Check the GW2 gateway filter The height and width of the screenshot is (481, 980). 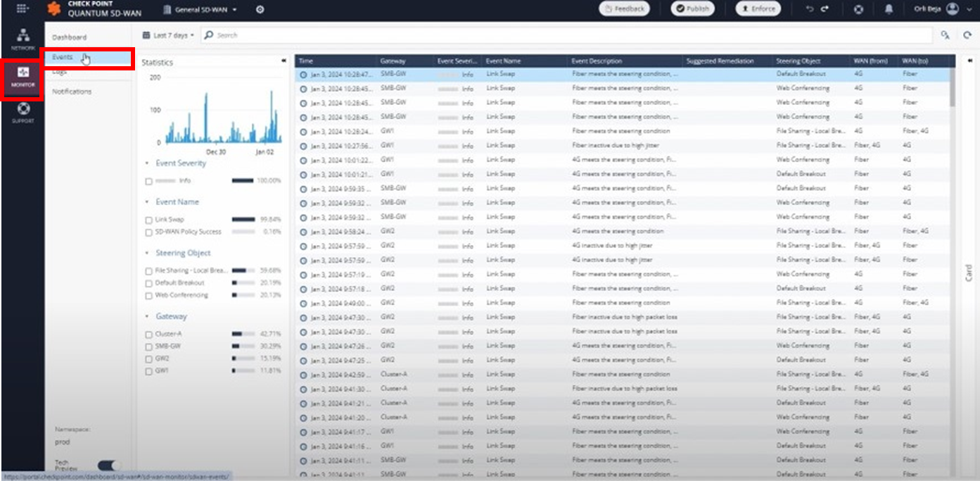(148, 358)
